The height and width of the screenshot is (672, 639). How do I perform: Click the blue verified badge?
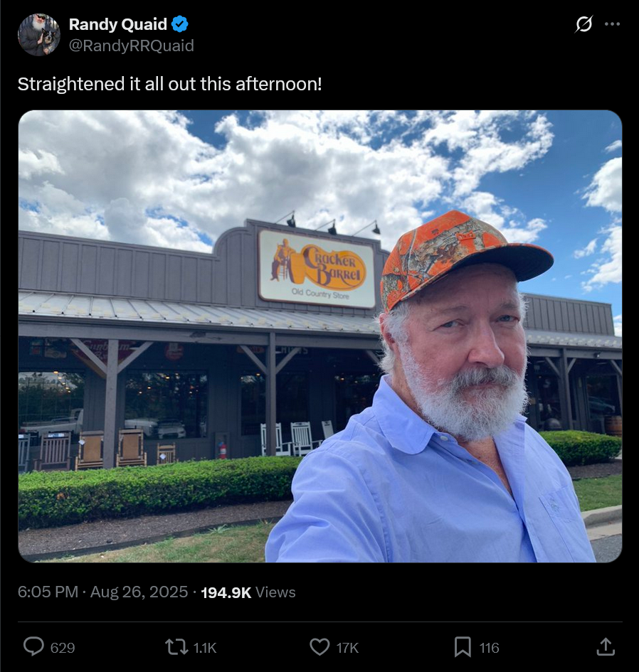pos(180,24)
